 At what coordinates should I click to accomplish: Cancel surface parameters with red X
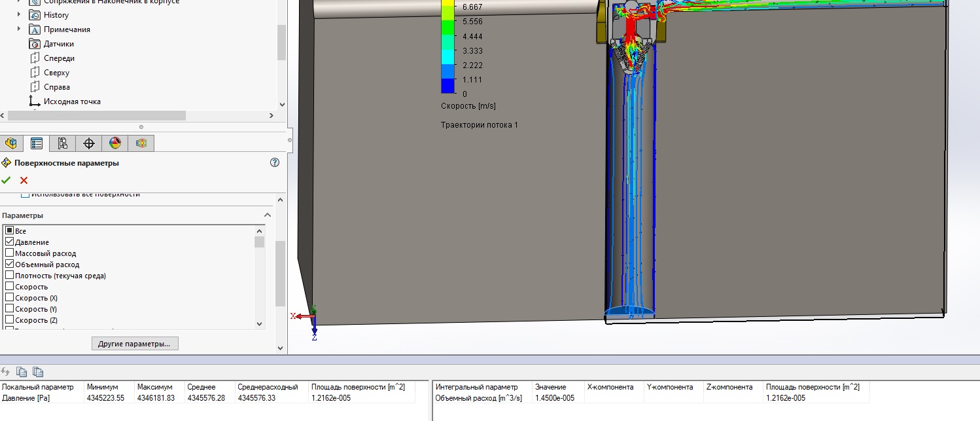(24, 180)
